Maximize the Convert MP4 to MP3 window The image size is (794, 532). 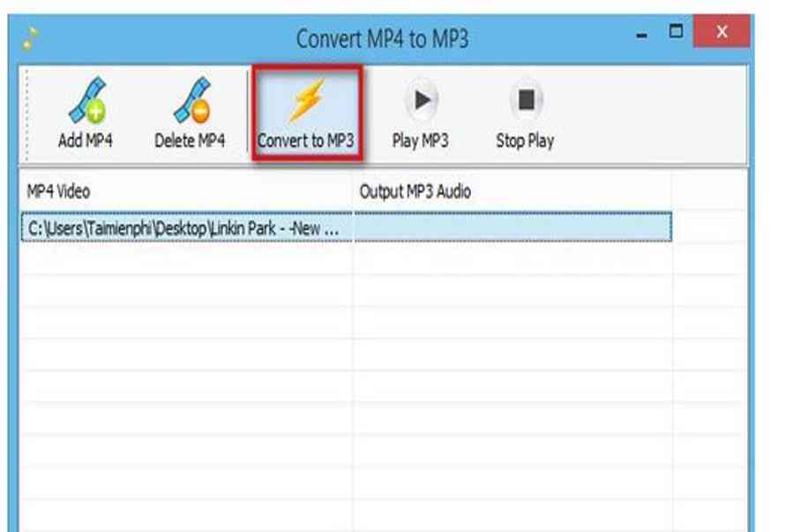point(677,33)
